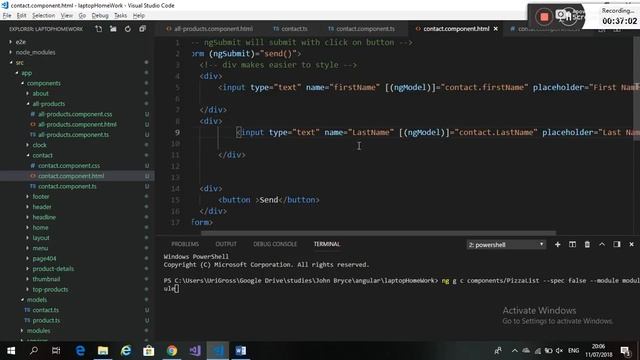The height and width of the screenshot is (360, 640).
Task: Maximize the terminal panel with up chevron
Action: click(602, 244)
